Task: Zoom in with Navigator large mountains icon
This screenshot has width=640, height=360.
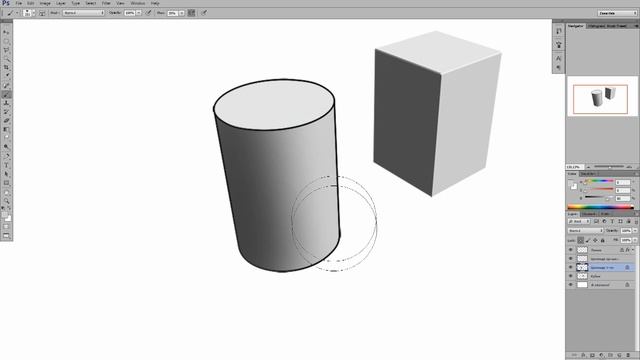Action: 630,167
